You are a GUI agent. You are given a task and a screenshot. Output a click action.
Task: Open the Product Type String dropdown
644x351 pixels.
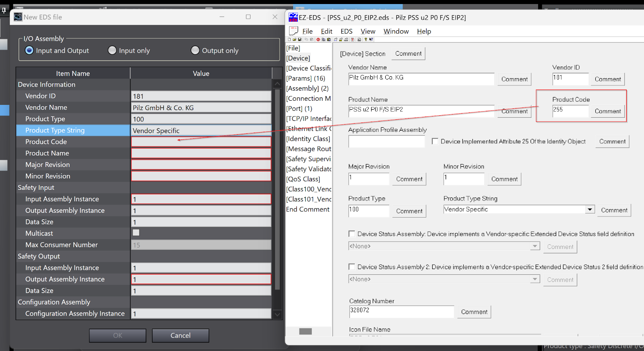(x=590, y=210)
